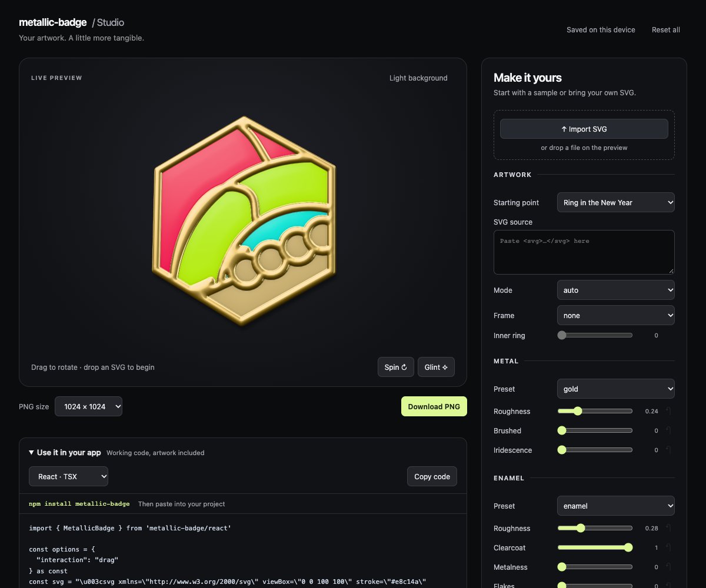
Task: Click the hexagonal badge in live preview
Action: coord(244,221)
